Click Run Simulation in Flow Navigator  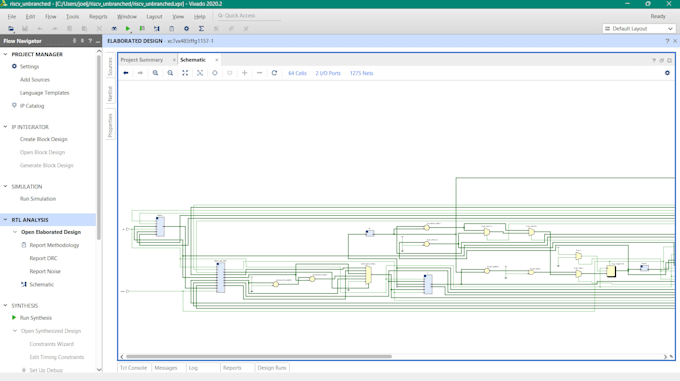pos(38,199)
